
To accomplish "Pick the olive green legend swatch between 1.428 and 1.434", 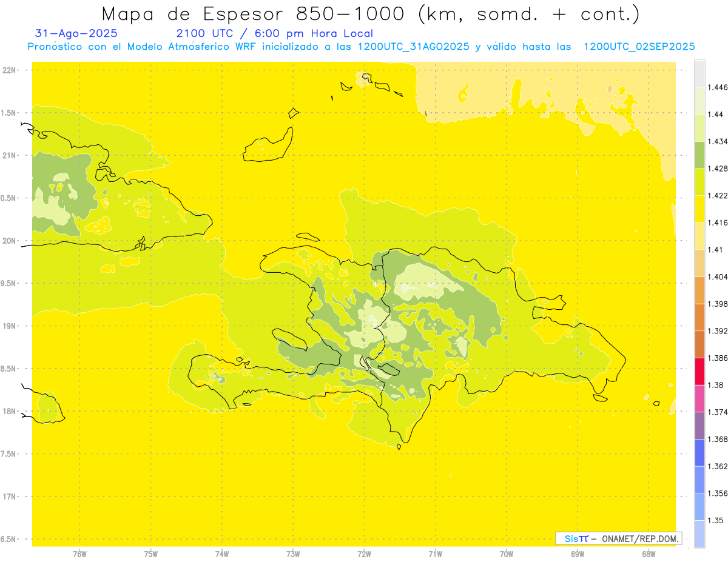I will 699,155.
